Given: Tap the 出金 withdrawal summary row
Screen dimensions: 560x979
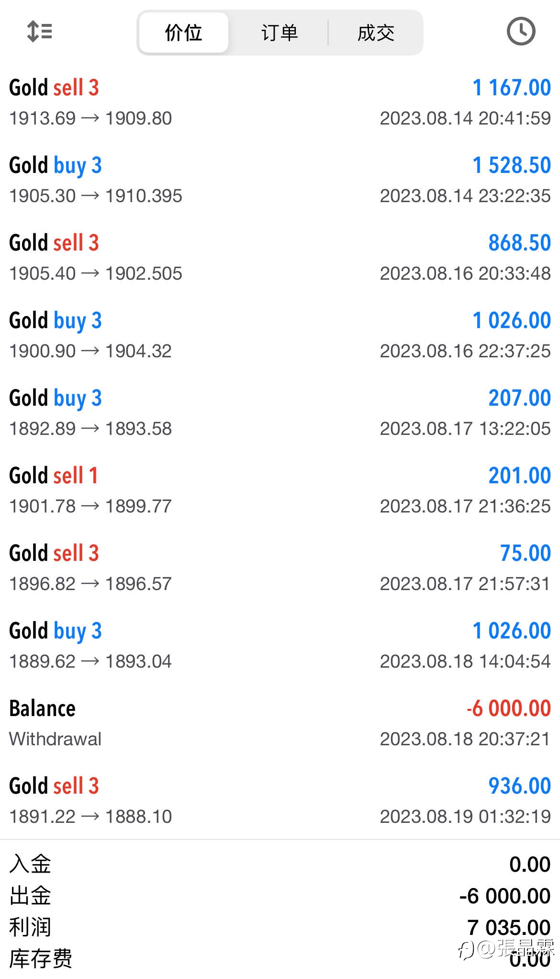Looking at the screenshot, I should coord(280,896).
